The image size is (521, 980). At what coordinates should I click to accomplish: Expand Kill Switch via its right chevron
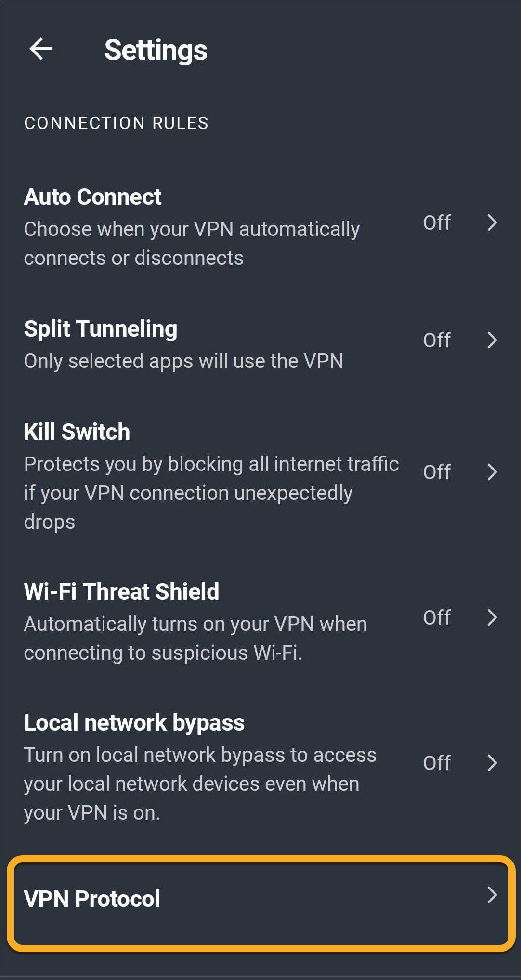(x=492, y=472)
